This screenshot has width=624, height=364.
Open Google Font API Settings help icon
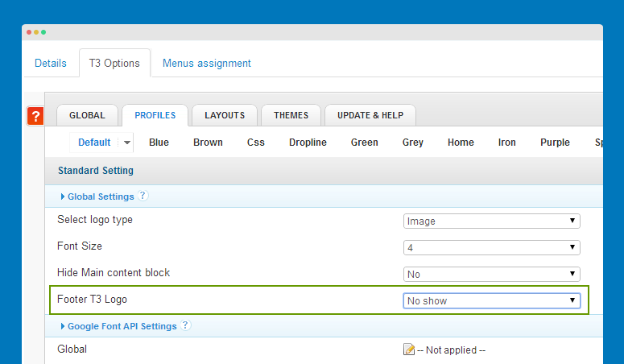point(185,325)
